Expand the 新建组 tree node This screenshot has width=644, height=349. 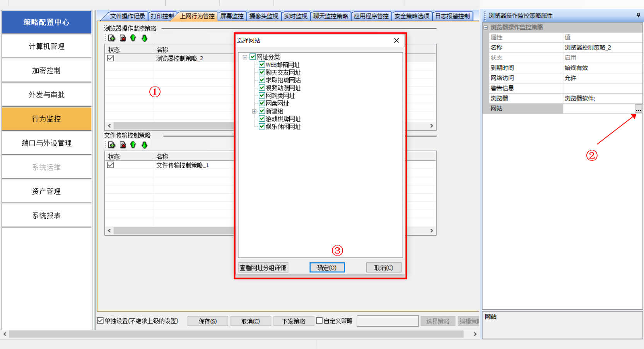pos(254,111)
